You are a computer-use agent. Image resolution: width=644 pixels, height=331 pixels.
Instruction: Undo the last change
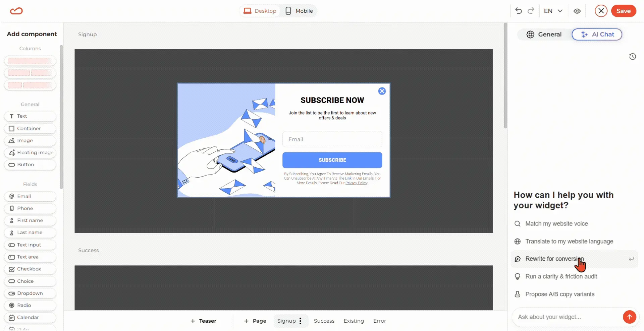519,11
